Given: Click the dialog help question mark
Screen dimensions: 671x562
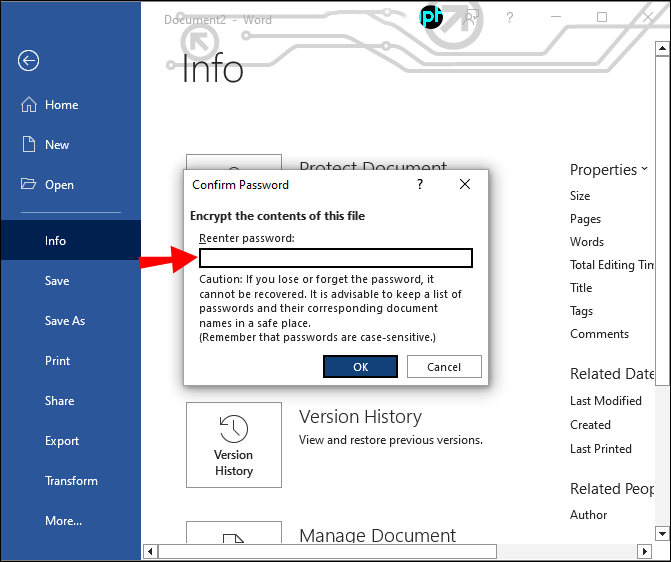Looking at the screenshot, I should click(x=419, y=185).
